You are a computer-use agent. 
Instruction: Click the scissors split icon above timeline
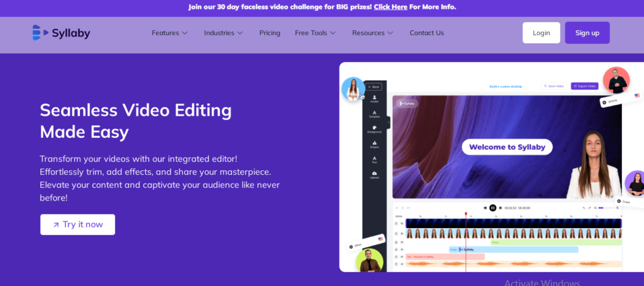click(397, 208)
